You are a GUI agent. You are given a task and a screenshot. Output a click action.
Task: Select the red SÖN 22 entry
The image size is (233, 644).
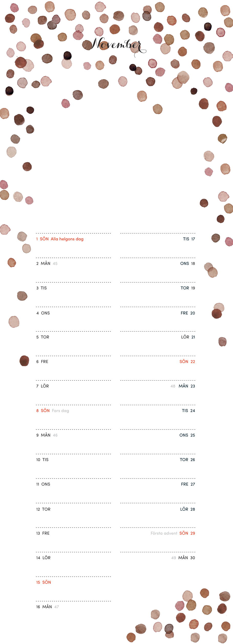tap(187, 362)
